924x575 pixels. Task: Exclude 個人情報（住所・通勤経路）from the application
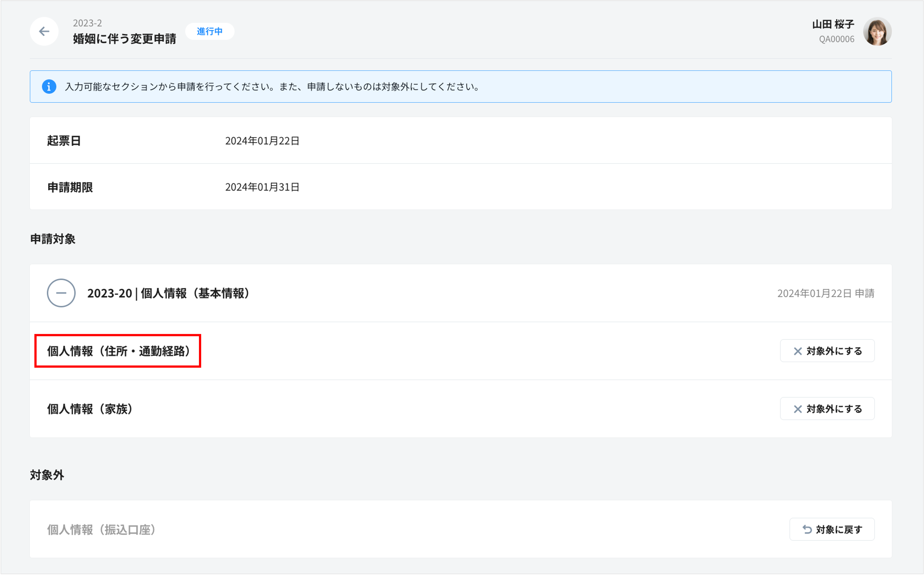(x=827, y=351)
